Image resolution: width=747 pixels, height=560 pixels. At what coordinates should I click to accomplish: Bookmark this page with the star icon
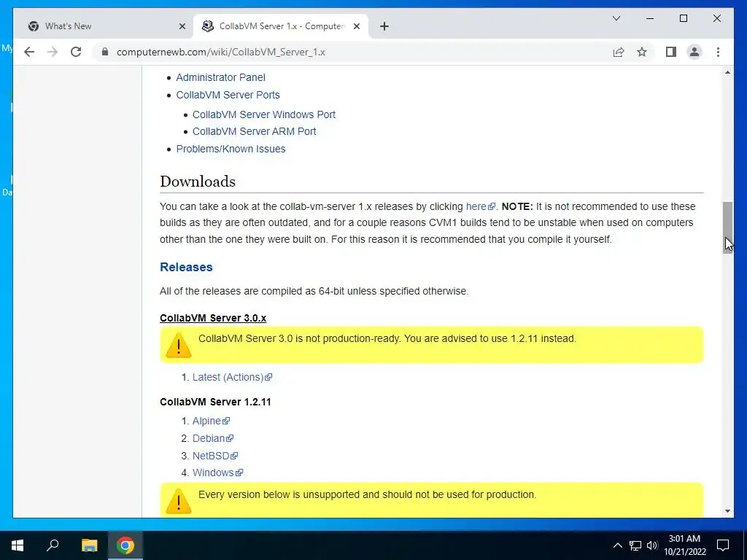(x=642, y=52)
